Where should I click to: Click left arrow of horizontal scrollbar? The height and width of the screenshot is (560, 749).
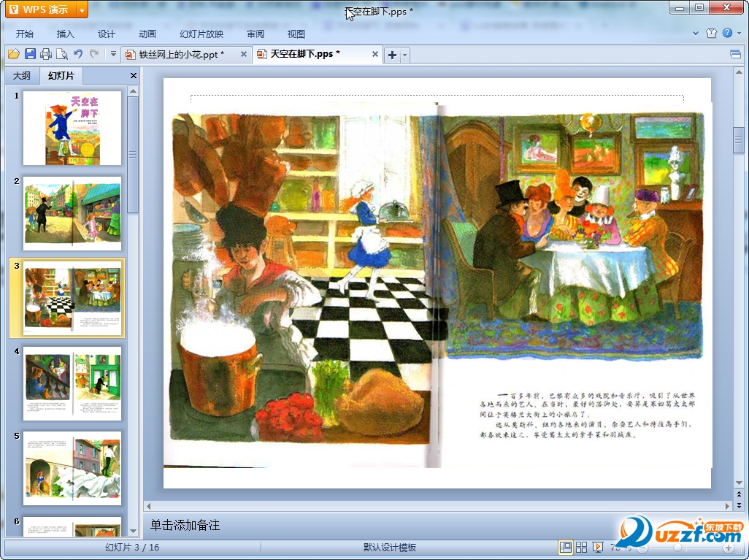(x=148, y=506)
